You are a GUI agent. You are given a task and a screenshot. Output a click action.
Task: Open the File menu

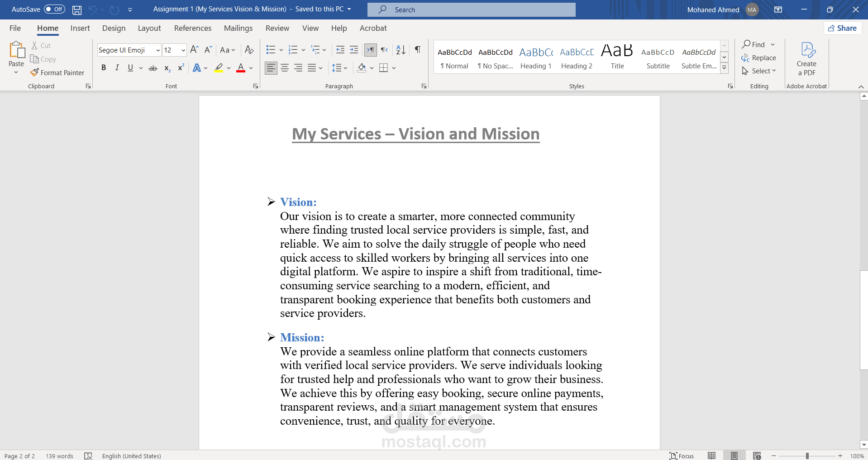click(15, 28)
